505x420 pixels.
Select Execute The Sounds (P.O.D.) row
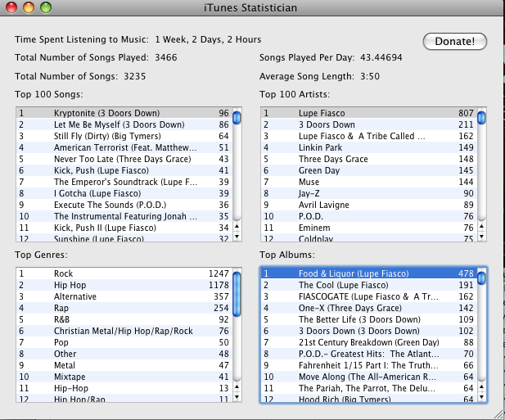point(124,205)
